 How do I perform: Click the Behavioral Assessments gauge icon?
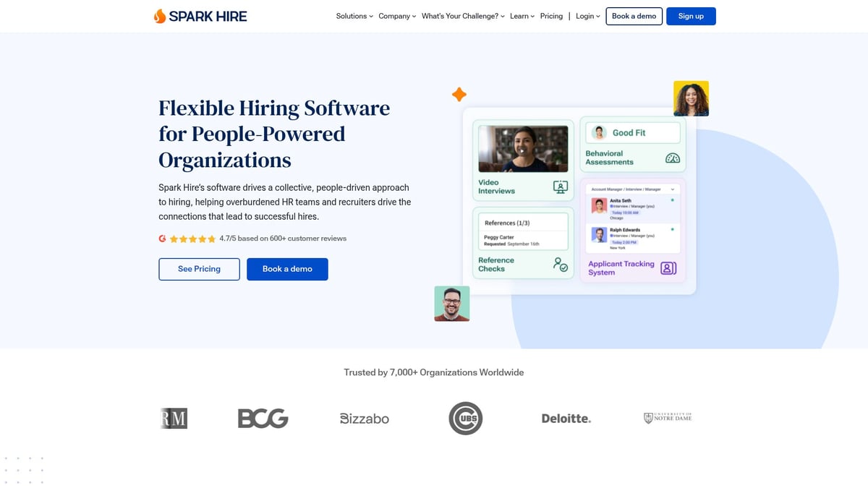pyautogui.click(x=673, y=158)
